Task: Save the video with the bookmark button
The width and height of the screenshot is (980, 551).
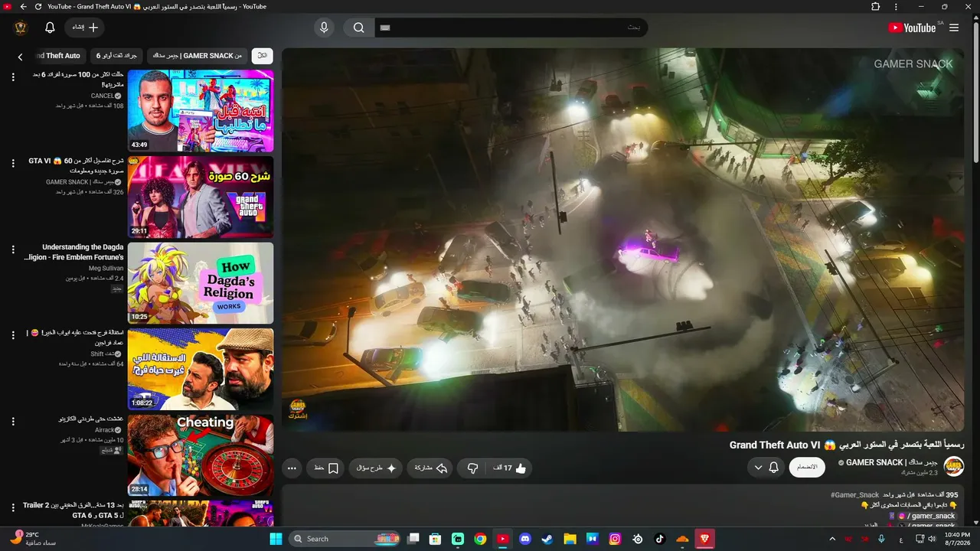Action: point(326,468)
